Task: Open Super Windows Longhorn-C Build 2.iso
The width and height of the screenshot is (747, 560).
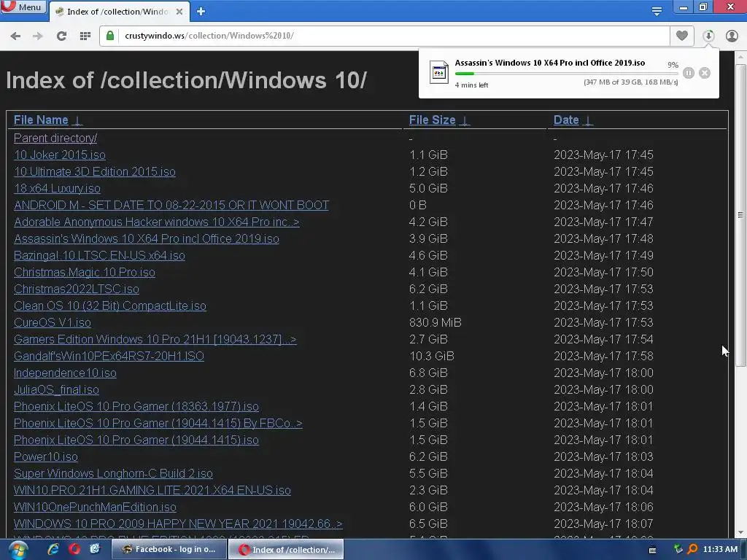Action: (x=113, y=473)
